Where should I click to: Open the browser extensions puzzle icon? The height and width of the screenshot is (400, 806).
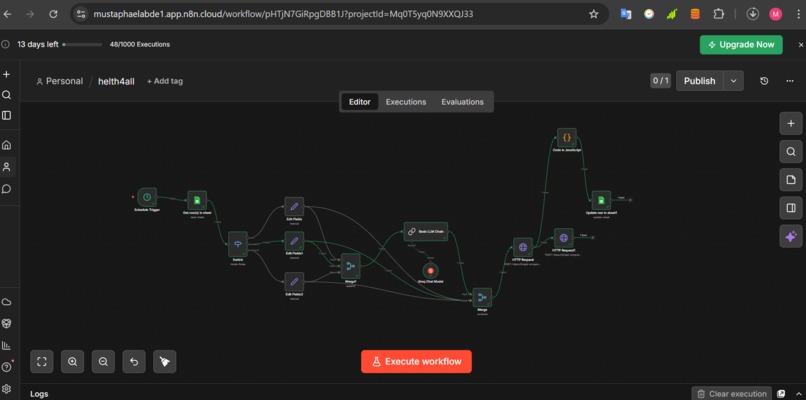tap(719, 14)
